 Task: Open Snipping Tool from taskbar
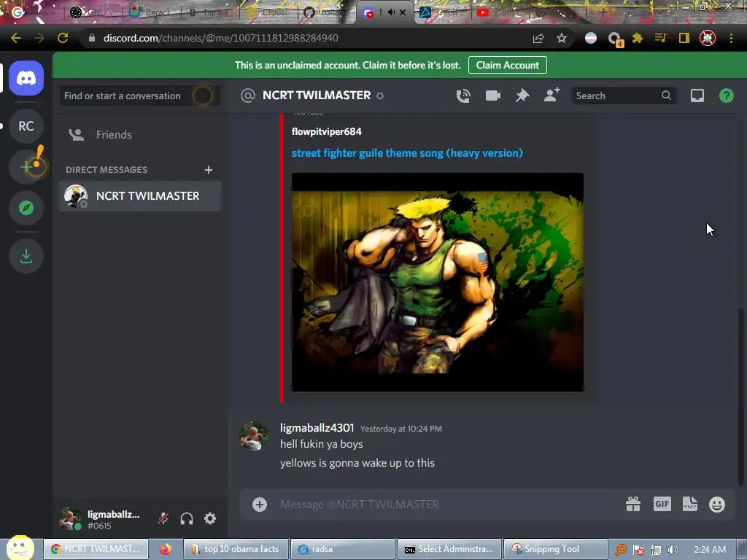coord(555,550)
